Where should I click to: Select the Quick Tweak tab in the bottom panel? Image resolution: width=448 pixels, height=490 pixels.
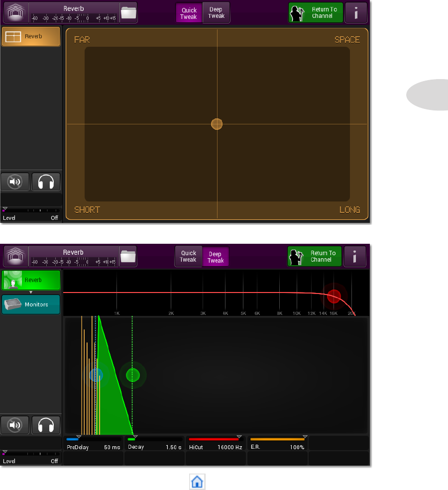[x=188, y=256]
